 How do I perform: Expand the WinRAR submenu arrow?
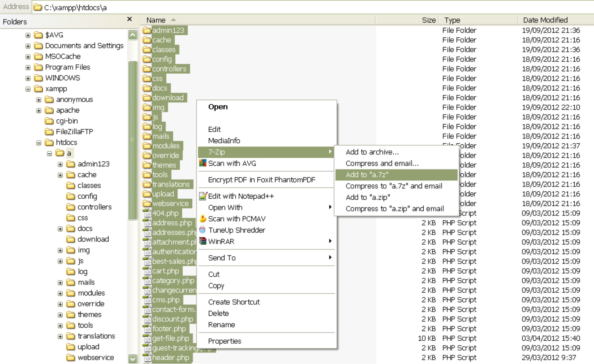(330, 241)
